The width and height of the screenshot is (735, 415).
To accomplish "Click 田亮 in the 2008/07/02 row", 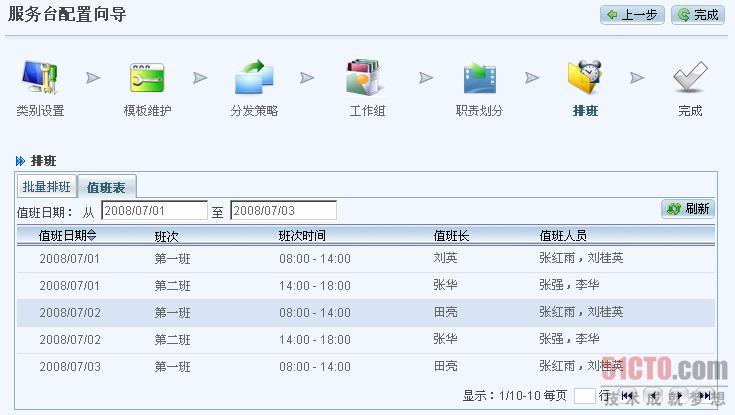I will (445, 312).
